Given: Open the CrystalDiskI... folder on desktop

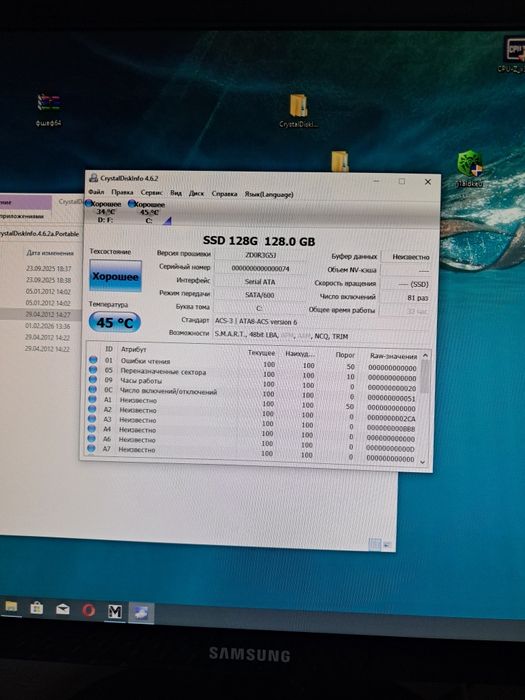Looking at the screenshot, I should click(x=298, y=111).
